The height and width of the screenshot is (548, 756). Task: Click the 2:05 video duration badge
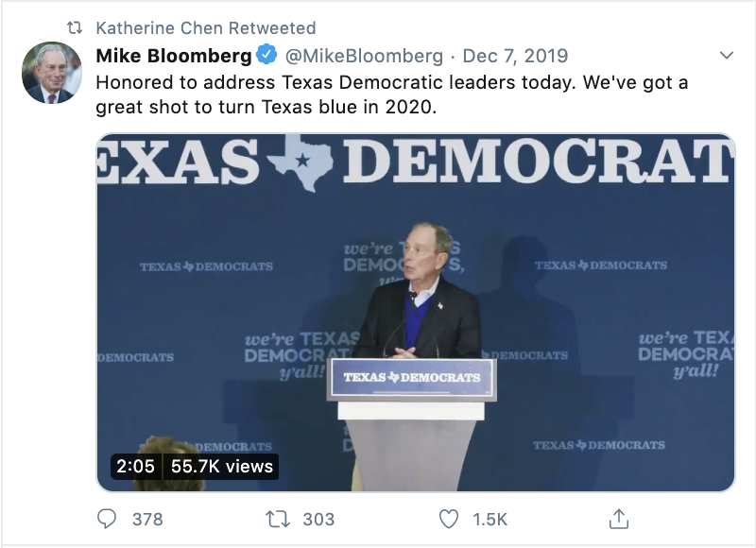click(x=135, y=466)
